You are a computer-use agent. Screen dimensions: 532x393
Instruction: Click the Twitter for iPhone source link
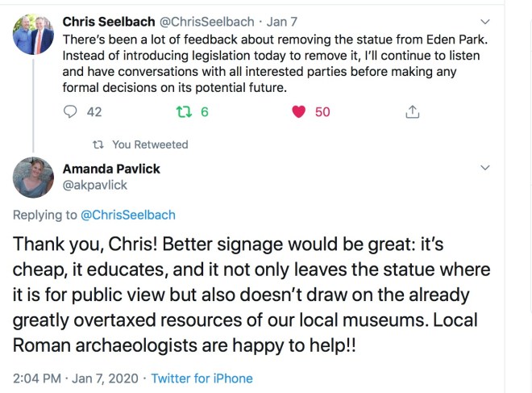[x=202, y=378]
